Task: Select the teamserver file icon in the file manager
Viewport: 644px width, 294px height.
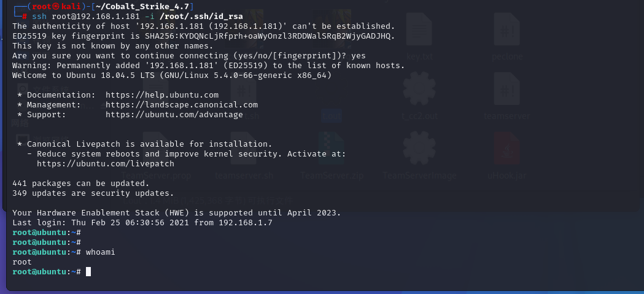Action: click(507, 88)
